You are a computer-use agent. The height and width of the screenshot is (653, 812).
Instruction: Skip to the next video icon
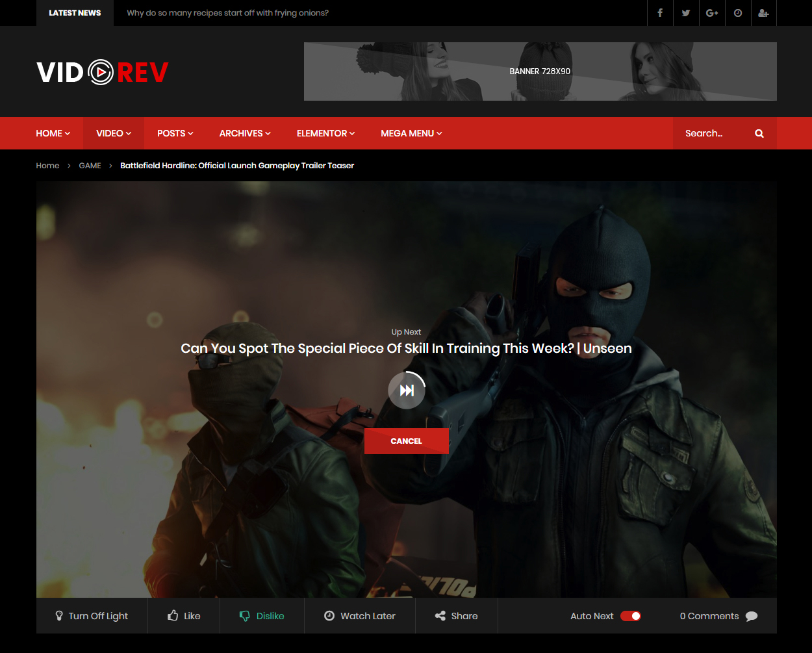click(407, 391)
